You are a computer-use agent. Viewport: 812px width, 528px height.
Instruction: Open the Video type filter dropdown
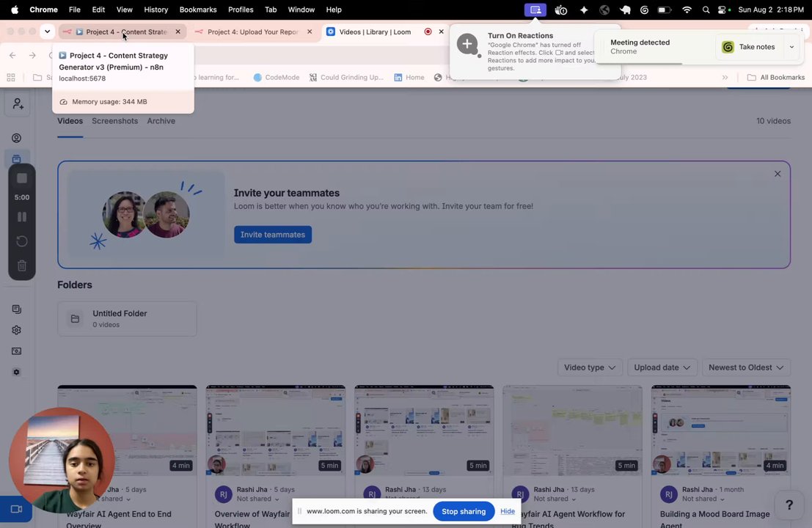tap(590, 367)
